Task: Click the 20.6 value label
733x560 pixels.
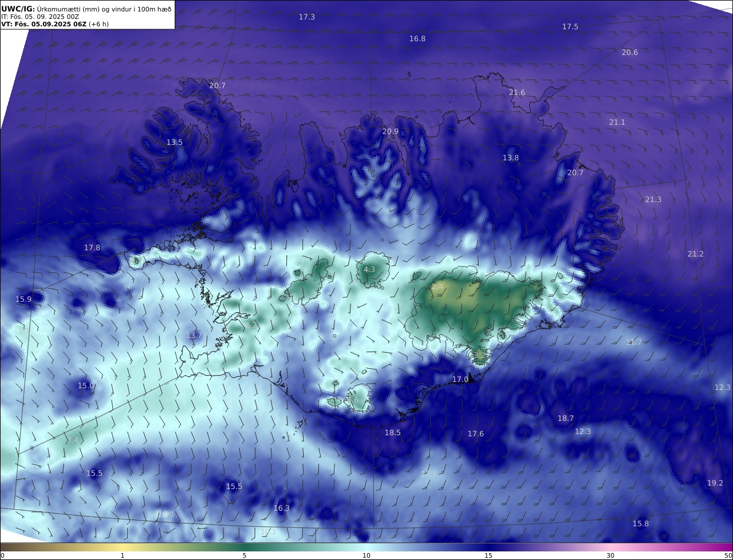Action: [x=630, y=53]
